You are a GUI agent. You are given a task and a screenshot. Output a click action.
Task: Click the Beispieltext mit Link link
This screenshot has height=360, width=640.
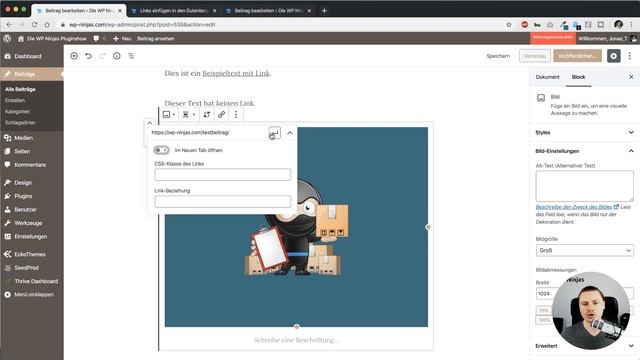236,73
